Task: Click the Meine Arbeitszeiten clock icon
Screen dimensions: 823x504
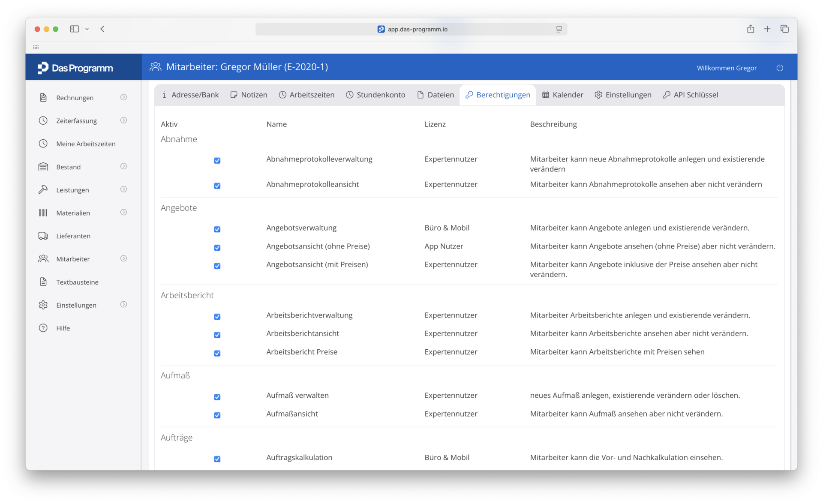Action: 43,144
